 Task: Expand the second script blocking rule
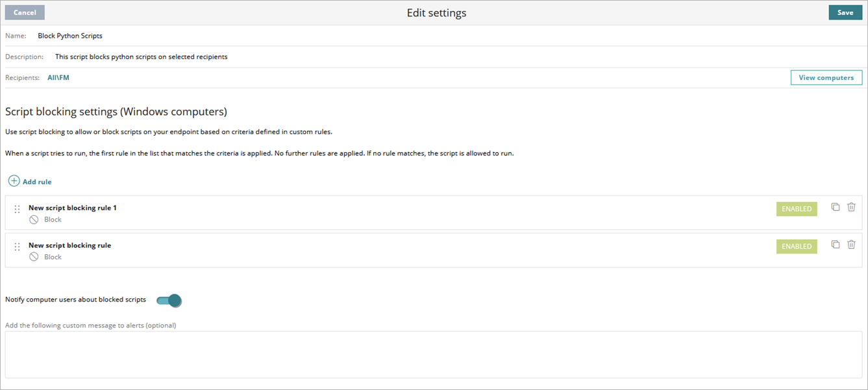(69, 245)
